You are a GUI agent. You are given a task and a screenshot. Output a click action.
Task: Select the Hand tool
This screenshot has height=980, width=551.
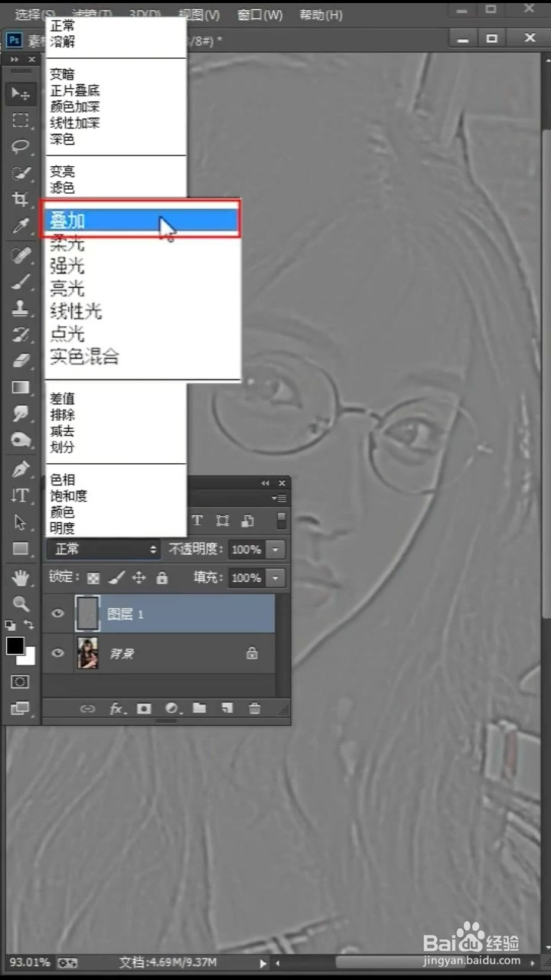point(21,578)
